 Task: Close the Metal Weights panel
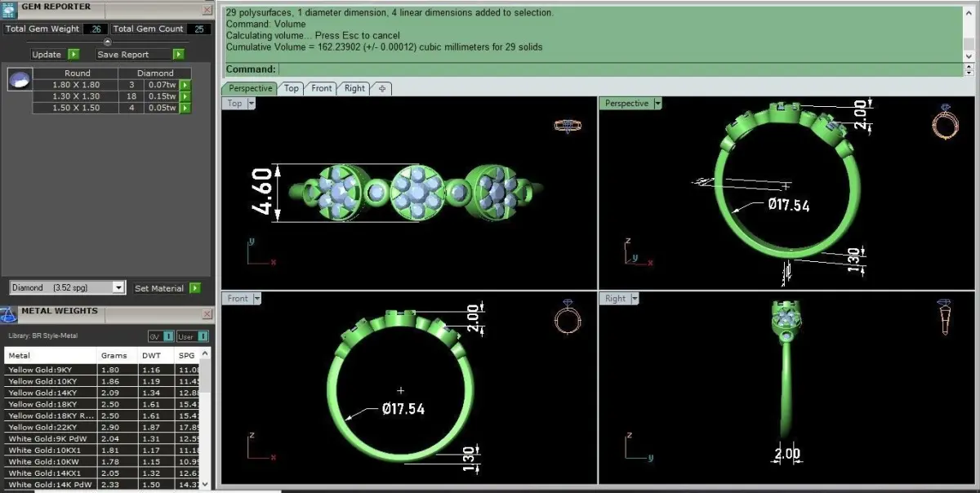207,313
